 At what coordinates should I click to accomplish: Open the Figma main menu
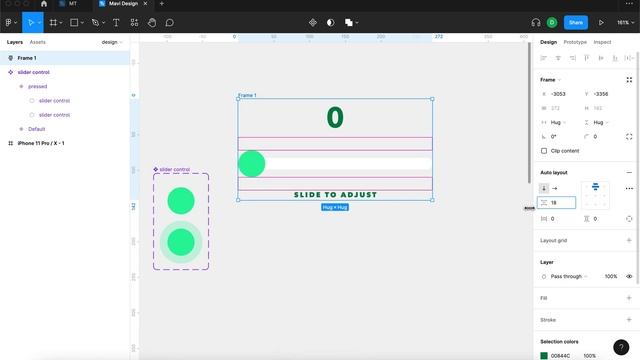(10, 23)
